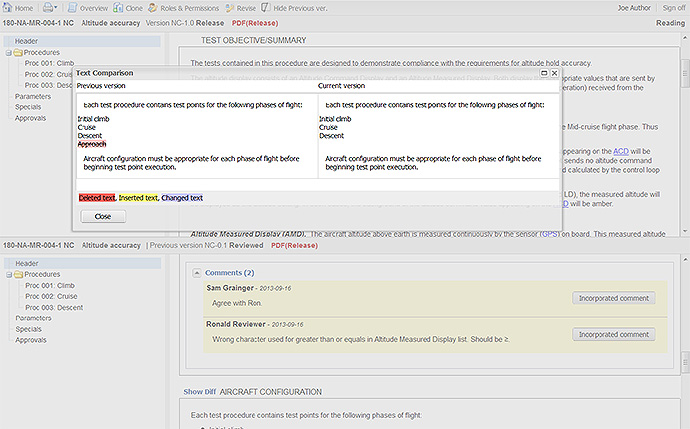Click the Revise toolbar item
This screenshot has height=429, width=690.
click(x=240, y=8)
